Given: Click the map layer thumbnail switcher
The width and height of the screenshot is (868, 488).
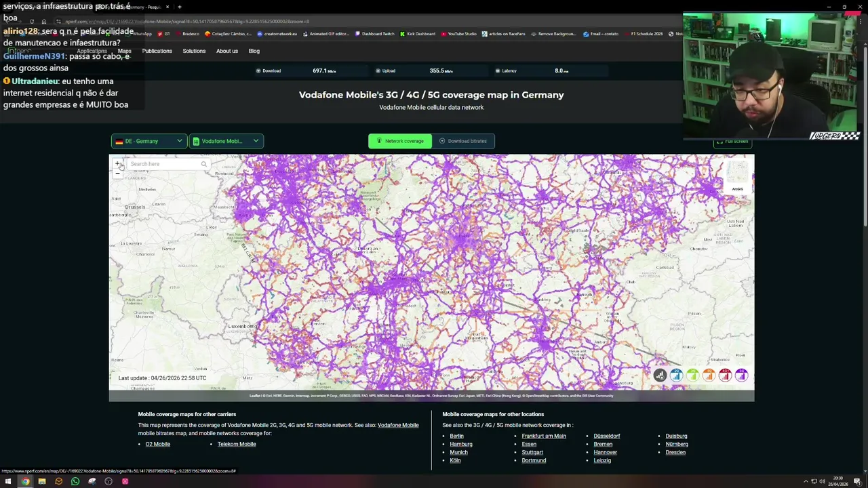Looking at the screenshot, I should pos(737,176).
